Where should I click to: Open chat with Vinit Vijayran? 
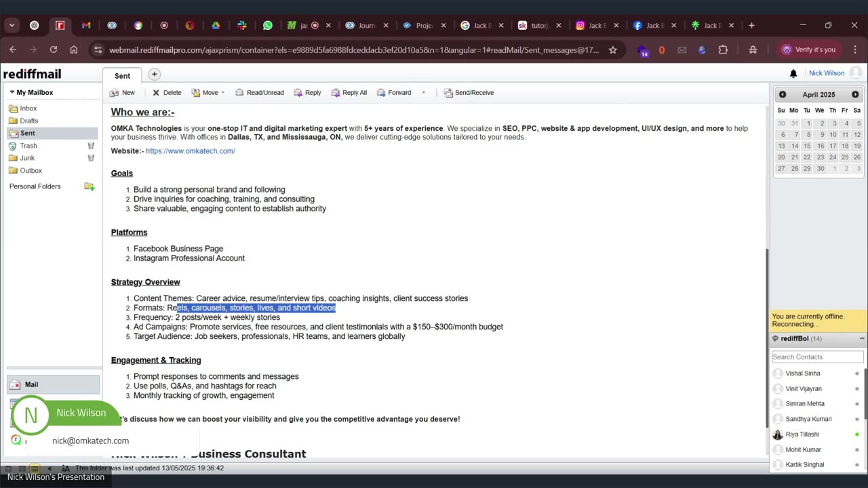click(804, 389)
